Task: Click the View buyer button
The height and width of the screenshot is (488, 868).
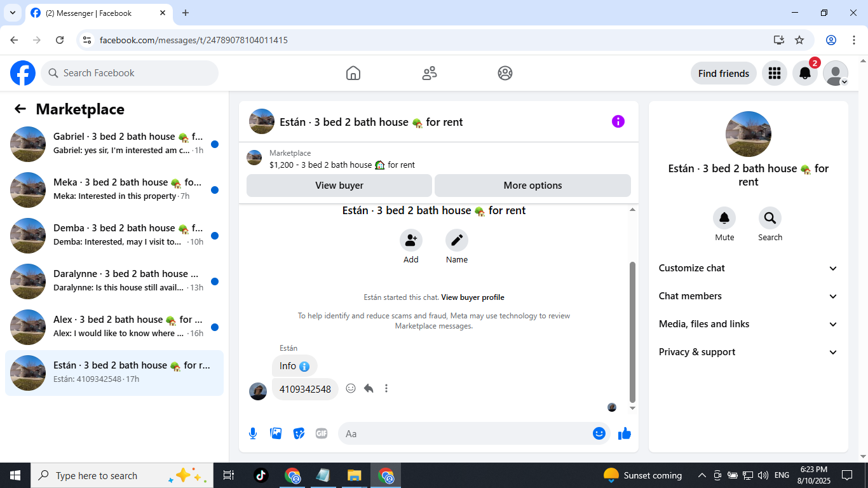Action: [339, 186]
